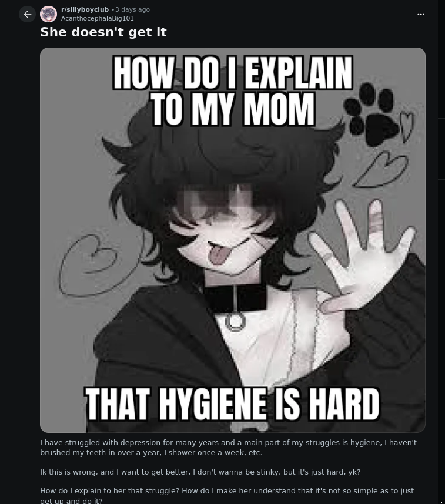Open AcanthocephalaBig101's user profile
The image size is (445, 504).
tap(97, 18)
